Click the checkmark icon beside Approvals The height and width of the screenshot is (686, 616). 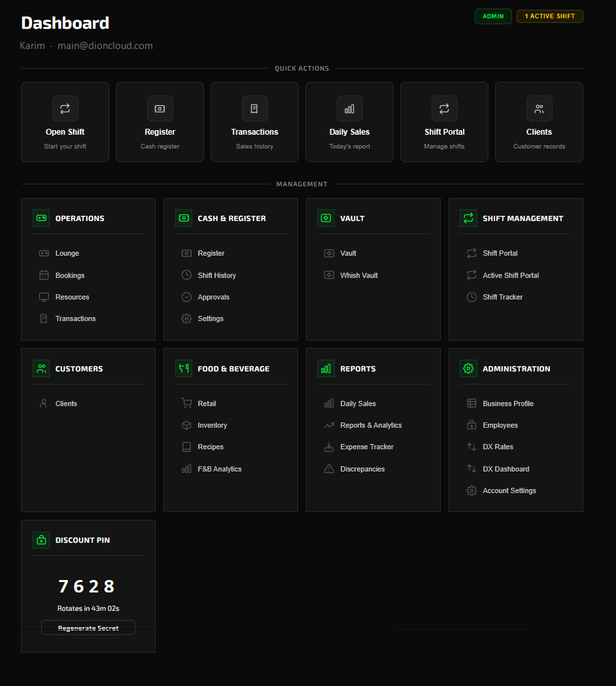pyautogui.click(x=186, y=297)
